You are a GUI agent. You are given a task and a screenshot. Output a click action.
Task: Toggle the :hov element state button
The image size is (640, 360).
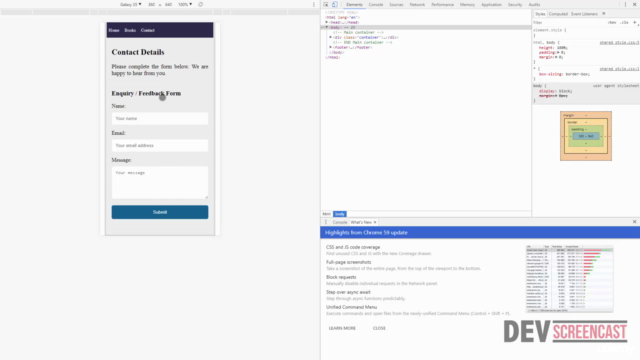point(612,22)
